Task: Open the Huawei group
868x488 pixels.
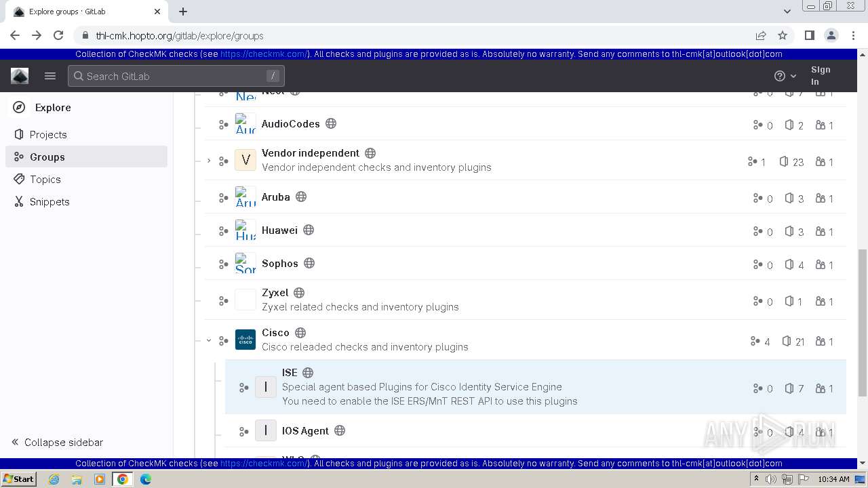Action: tap(279, 230)
